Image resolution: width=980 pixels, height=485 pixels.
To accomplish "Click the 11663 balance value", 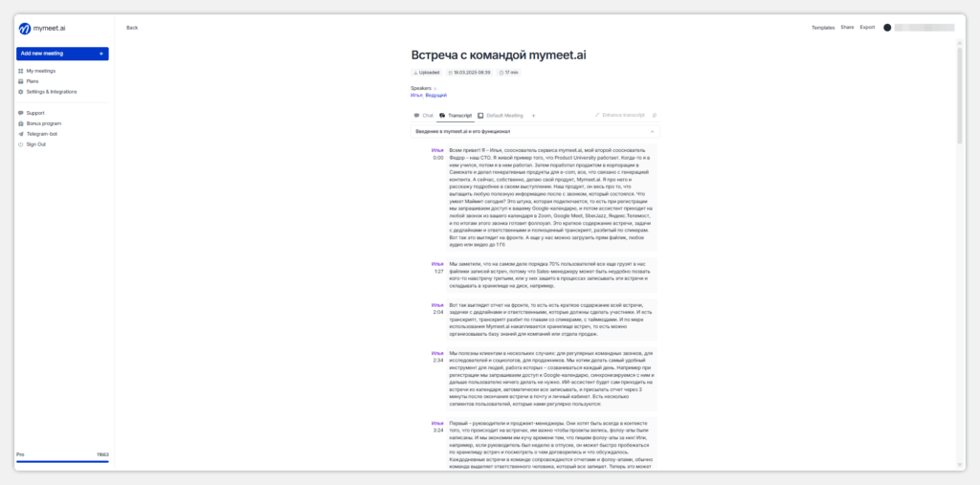I will 102,454.
